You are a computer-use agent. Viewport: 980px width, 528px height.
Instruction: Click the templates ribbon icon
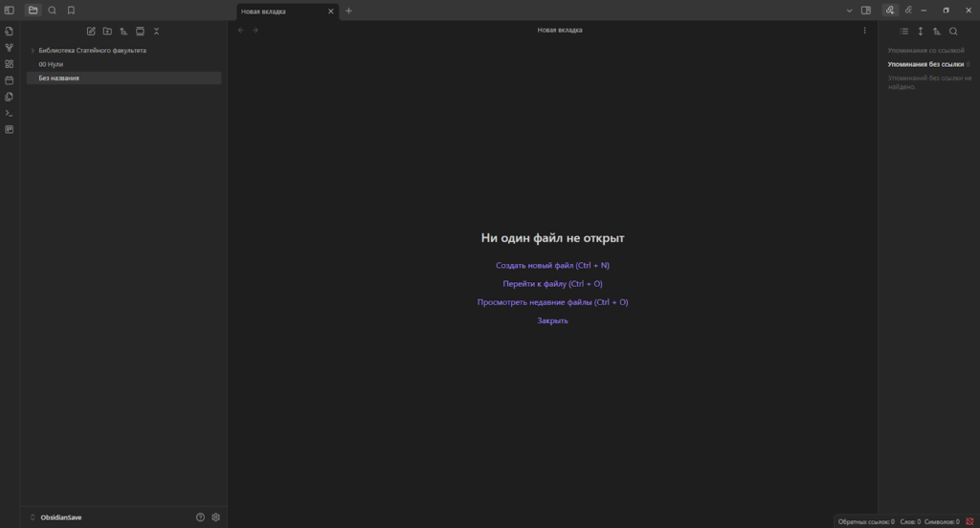(x=10, y=97)
